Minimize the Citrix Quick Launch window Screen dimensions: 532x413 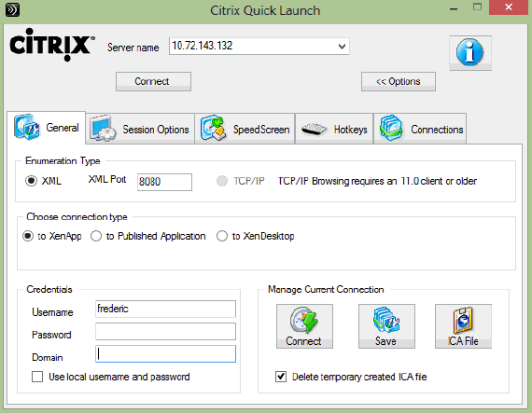pos(454,8)
